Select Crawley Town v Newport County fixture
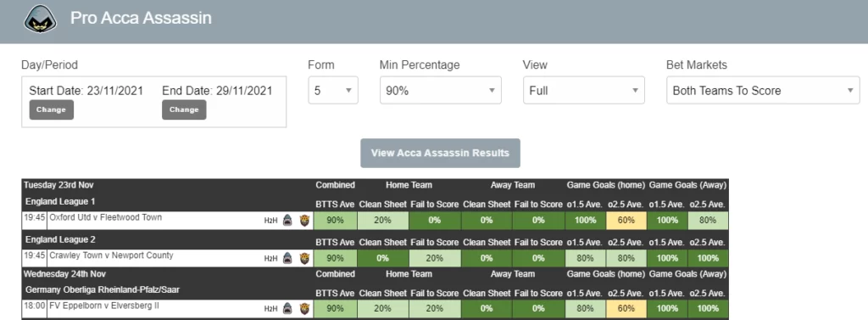This screenshot has height=320, width=868. coord(111,255)
